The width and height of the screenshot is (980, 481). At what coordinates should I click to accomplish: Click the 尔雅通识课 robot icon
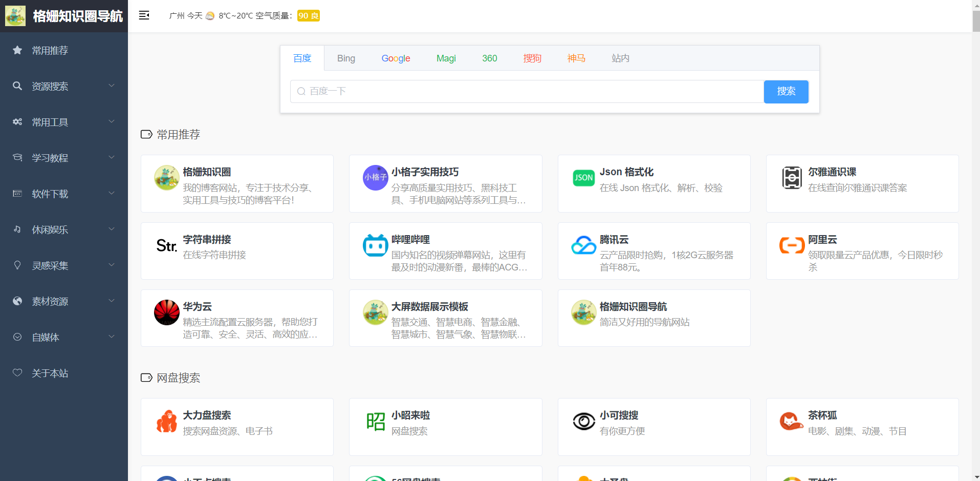pos(792,178)
